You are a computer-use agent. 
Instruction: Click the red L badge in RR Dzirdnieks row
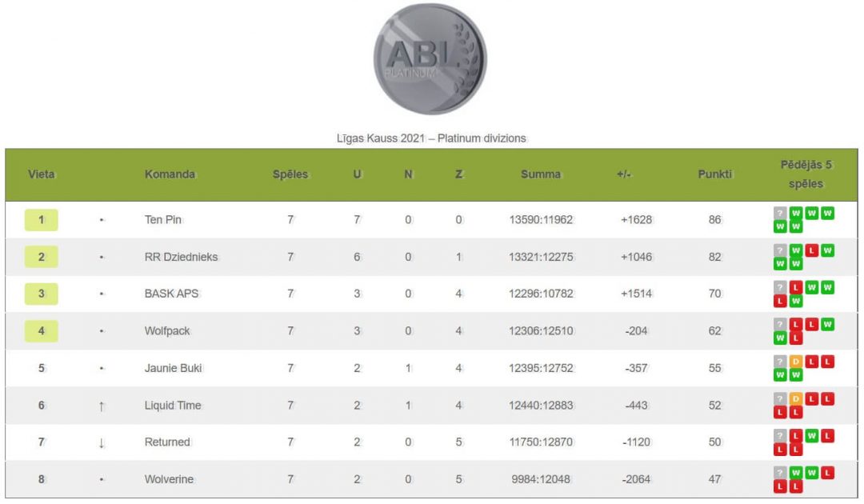click(x=812, y=250)
